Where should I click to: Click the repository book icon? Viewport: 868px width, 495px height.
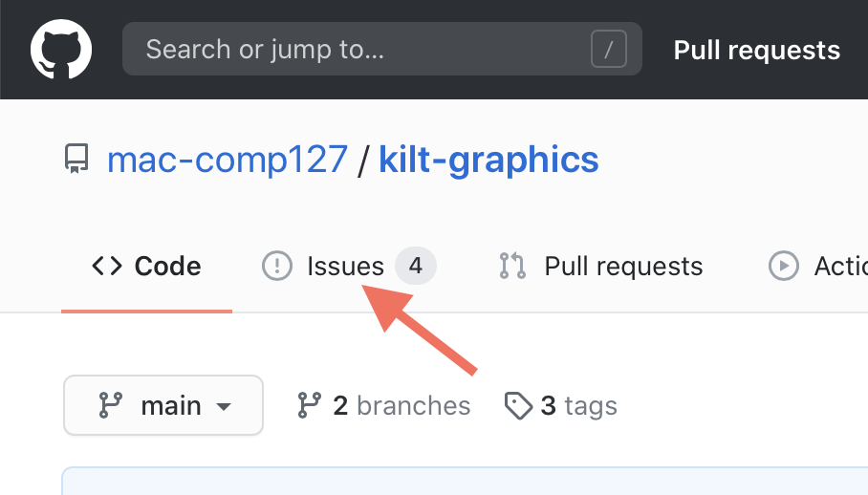tap(76, 160)
